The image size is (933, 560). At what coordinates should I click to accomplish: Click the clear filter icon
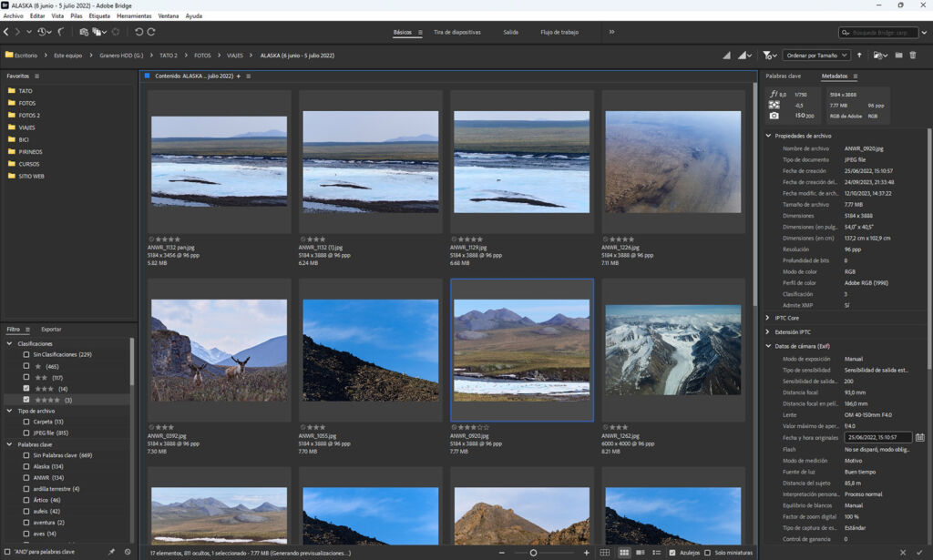point(128,552)
